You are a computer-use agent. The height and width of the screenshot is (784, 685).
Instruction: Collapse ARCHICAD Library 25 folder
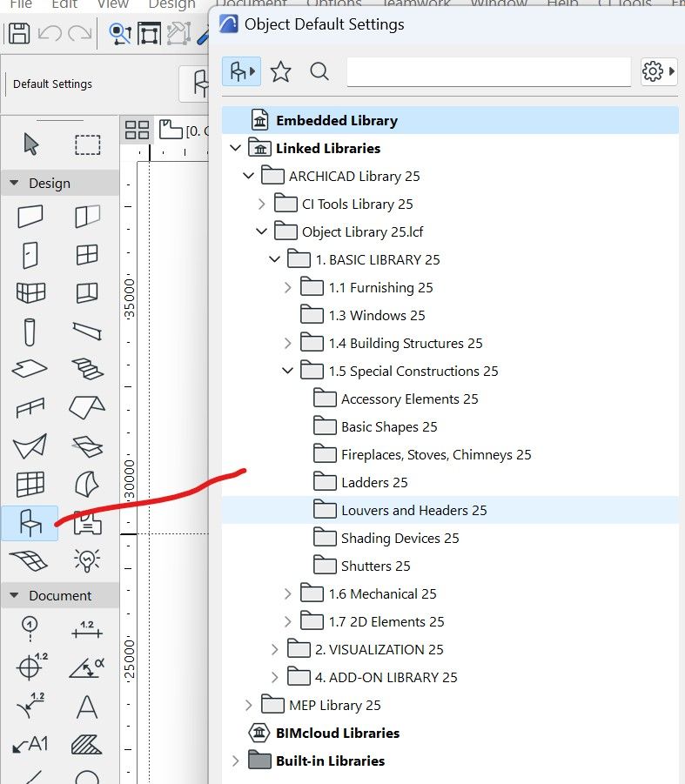click(249, 176)
